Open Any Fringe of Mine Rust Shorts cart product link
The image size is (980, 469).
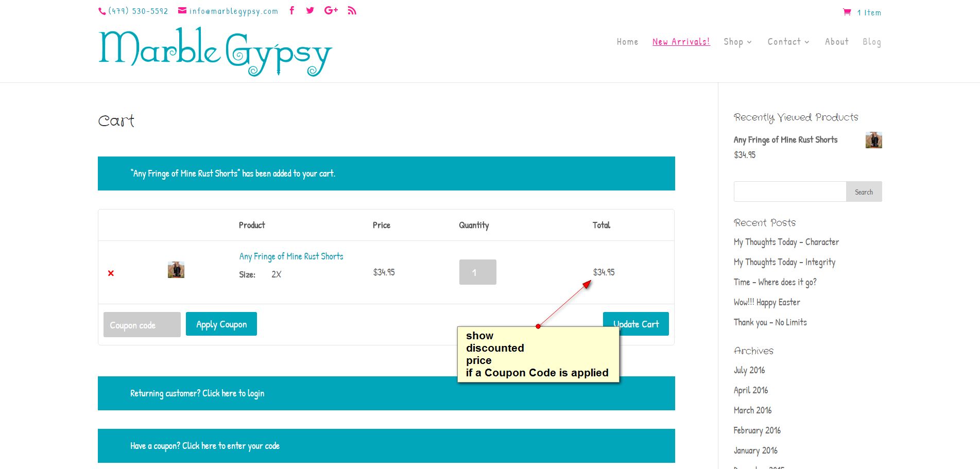coord(291,256)
